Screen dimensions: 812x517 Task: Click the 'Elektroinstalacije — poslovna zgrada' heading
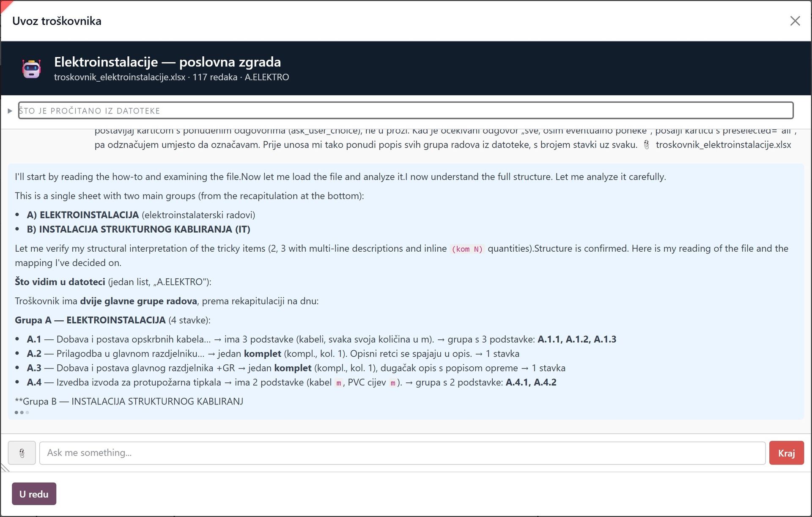[x=167, y=62]
